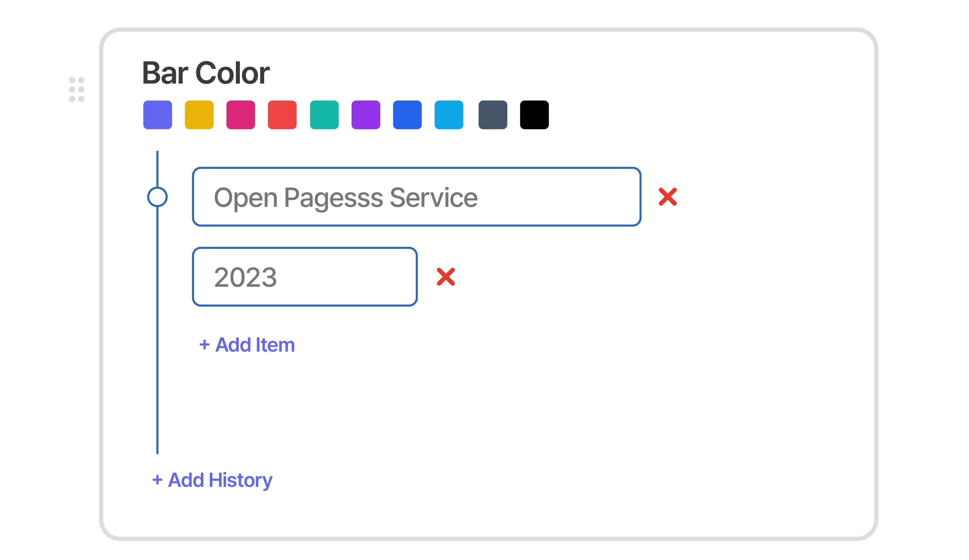Select the royal blue bar color swatch
The image size is (969, 560).
pyautogui.click(x=407, y=115)
